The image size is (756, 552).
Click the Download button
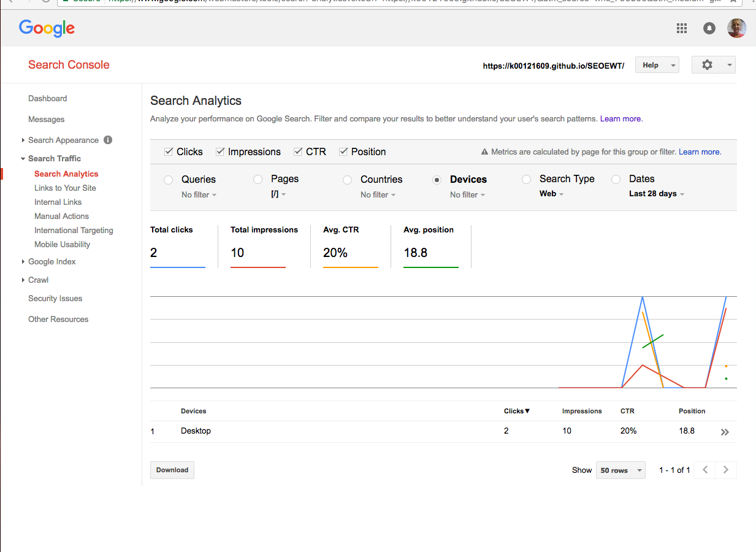click(x=172, y=470)
